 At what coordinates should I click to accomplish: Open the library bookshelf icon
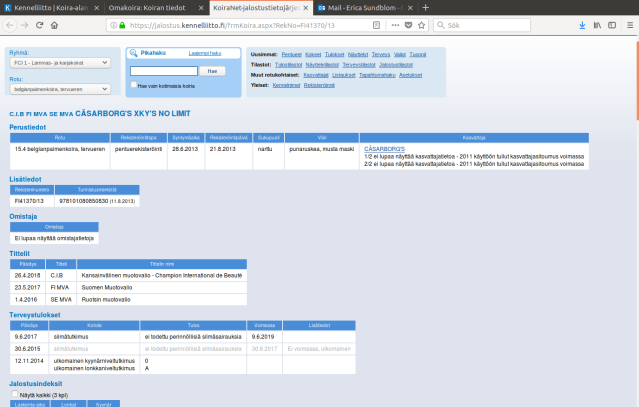tap(597, 23)
